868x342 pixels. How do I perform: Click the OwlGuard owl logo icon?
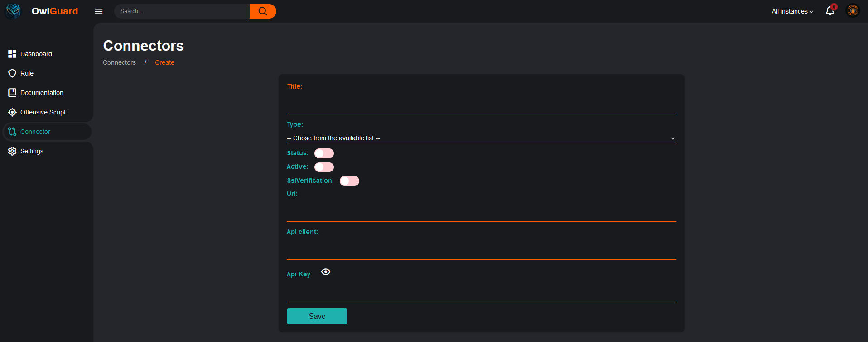coord(13,11)
